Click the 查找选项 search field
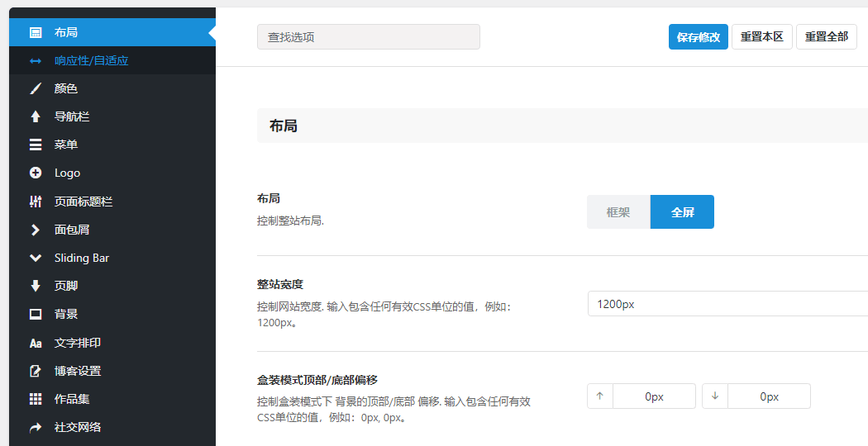The height and width of the screenshot is (446, 868). (368, 37)
